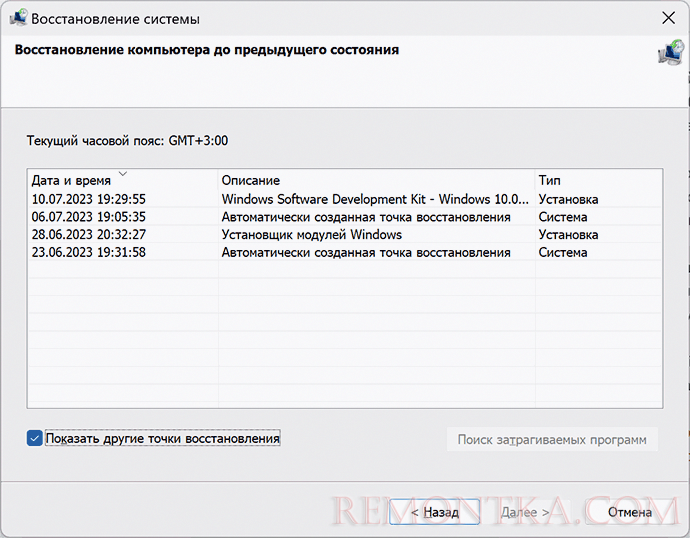The width and height of the screenshot is (690, 538).
Task: Click the disabled 'Далее' button
Action: coord(525,512)
